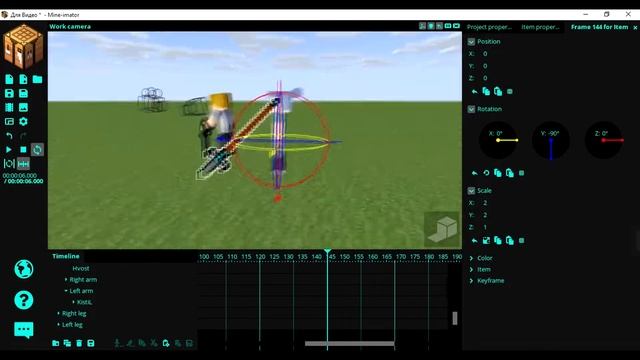
Task: Click the second Work camera view toggle icon
Action: click(431, 26)
